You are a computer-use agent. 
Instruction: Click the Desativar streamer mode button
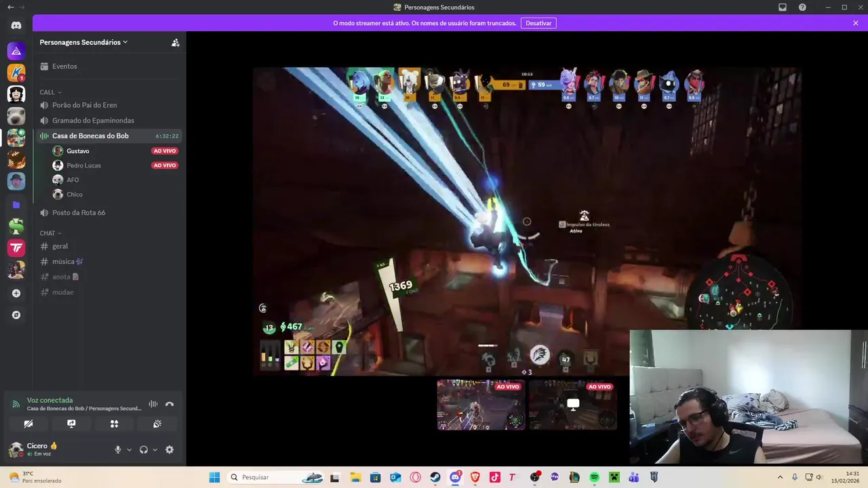point(538,23)
